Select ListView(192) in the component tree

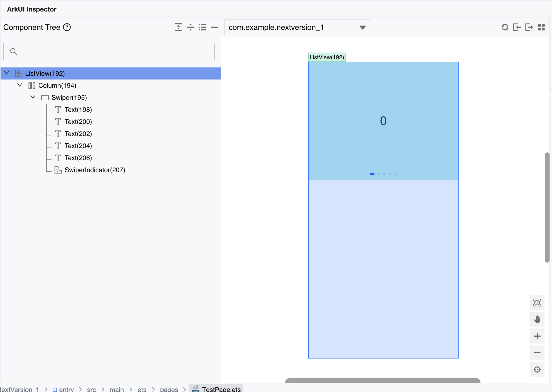click(110, 73)
